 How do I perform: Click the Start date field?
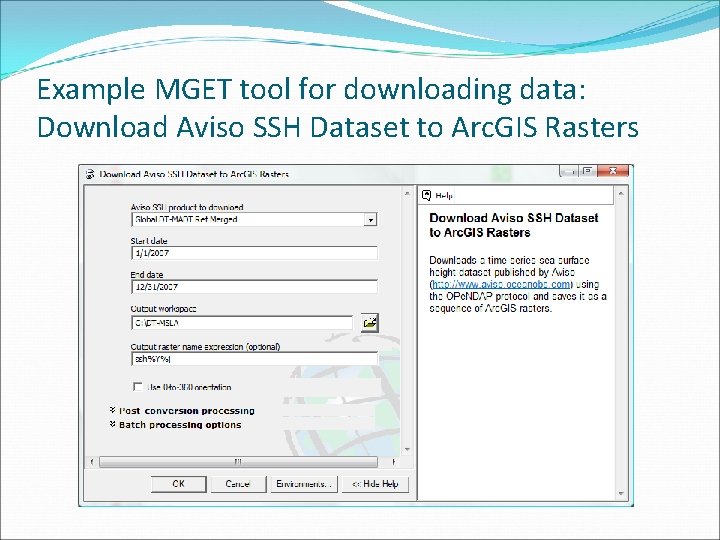coord(254,253)
